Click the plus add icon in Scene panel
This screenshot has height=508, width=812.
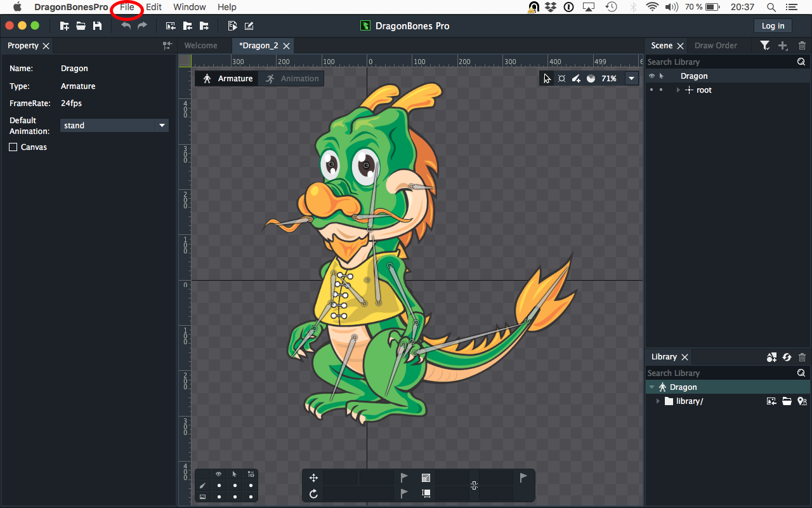click(x=783, y=46)
